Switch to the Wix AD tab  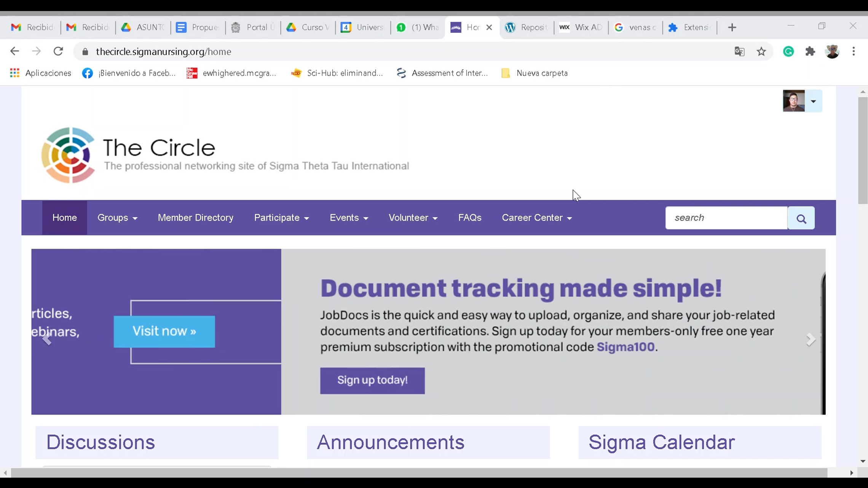[x=581, y=27]
